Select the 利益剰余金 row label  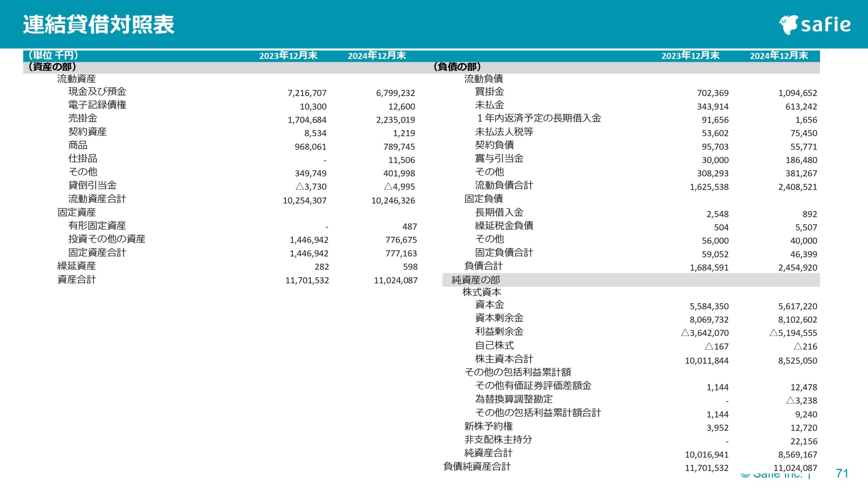click(x=499, y=331)
